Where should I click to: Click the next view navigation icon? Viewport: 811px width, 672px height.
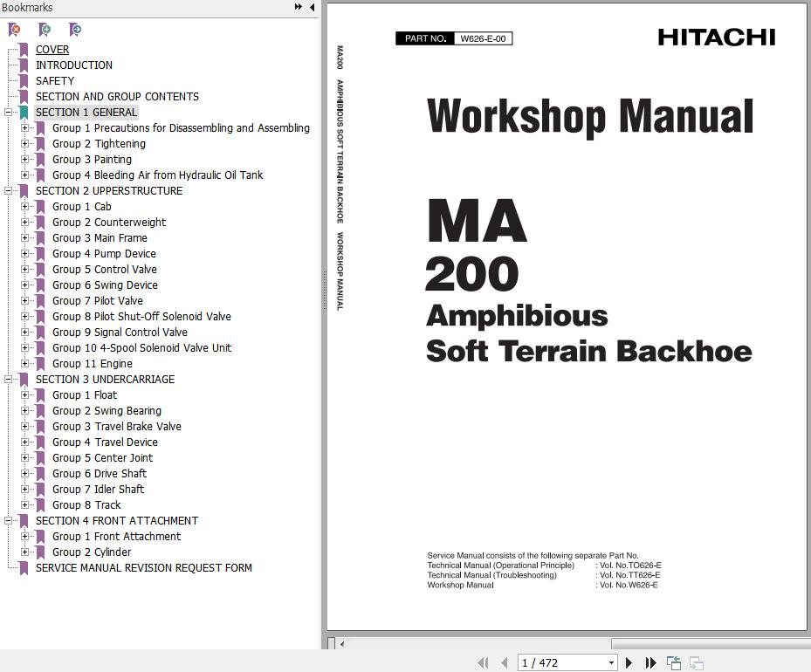coord(697,662)
